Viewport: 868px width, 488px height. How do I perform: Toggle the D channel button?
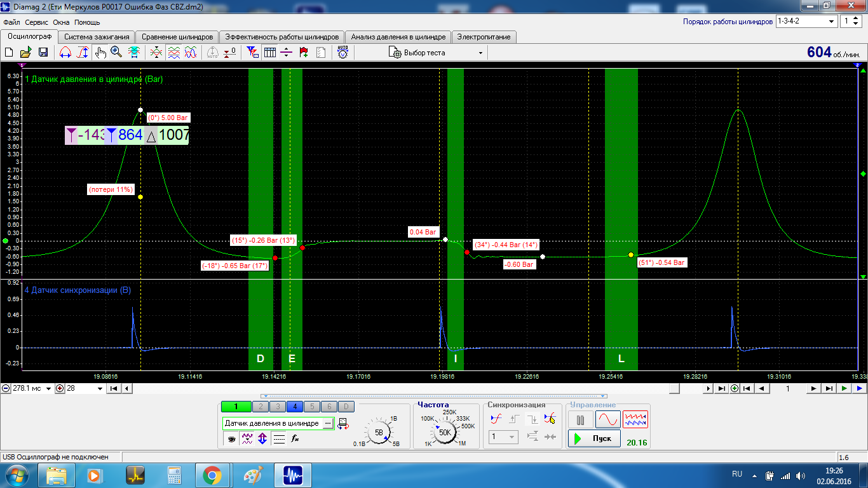click(346, 407)
